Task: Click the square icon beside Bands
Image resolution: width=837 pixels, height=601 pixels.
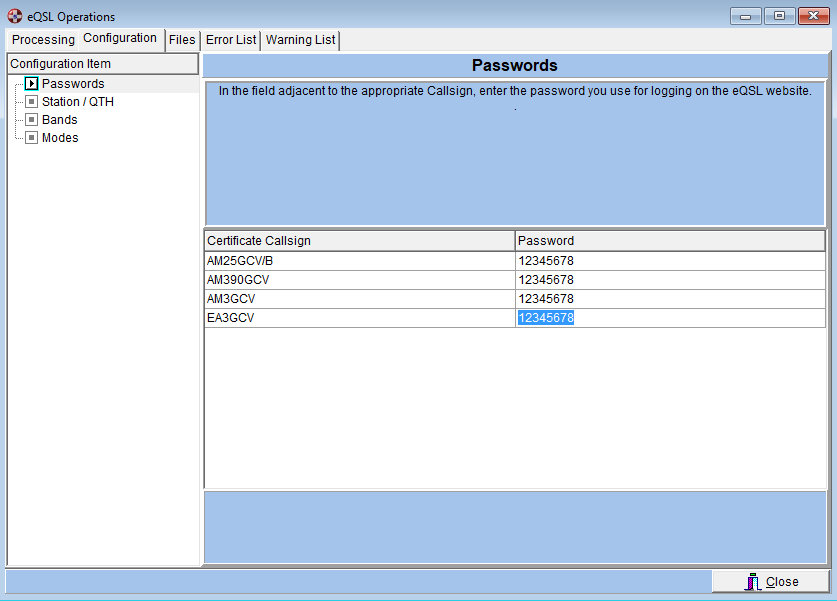Action: point(32,120)
